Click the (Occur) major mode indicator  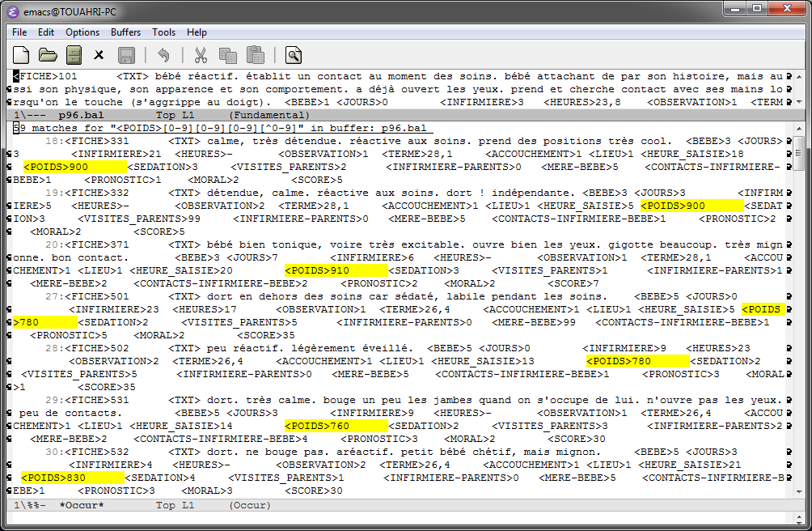click(x=250, y=505)
